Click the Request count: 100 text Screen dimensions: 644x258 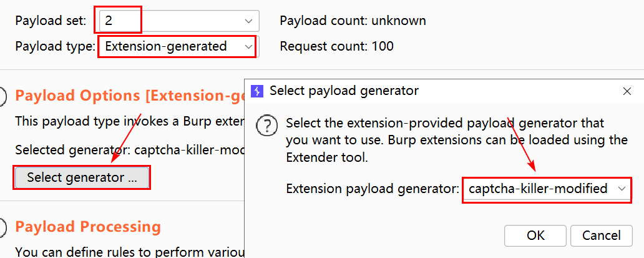point(337,46)
